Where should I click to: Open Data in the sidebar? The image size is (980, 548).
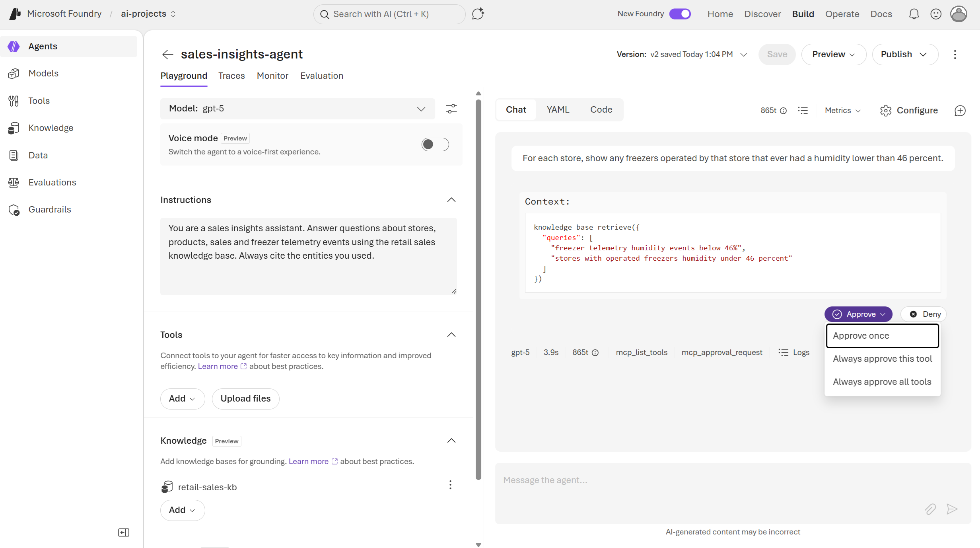pyautogui.click(x=69, y=156)
